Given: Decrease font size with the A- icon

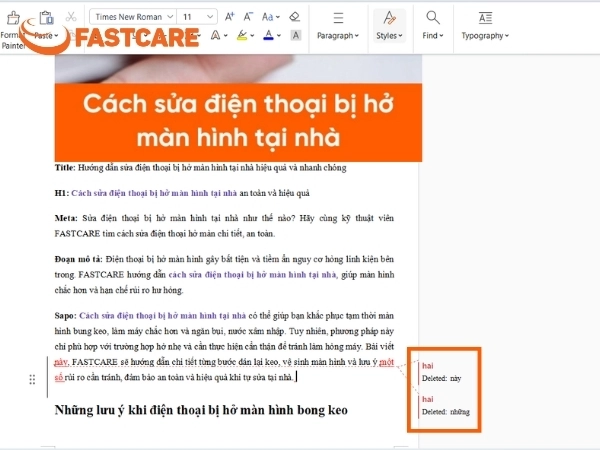Looking at the screenshot, I should point(248,17).
